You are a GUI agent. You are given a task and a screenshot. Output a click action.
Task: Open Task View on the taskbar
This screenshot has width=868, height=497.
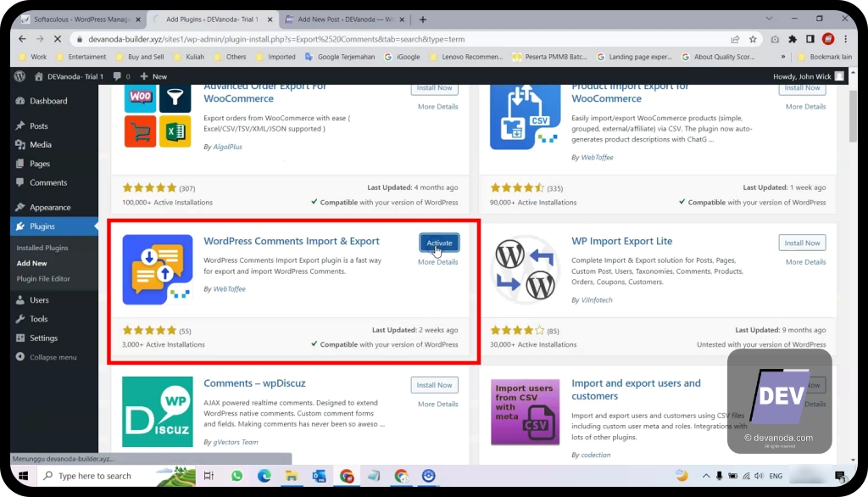click(x=209, y=476)
